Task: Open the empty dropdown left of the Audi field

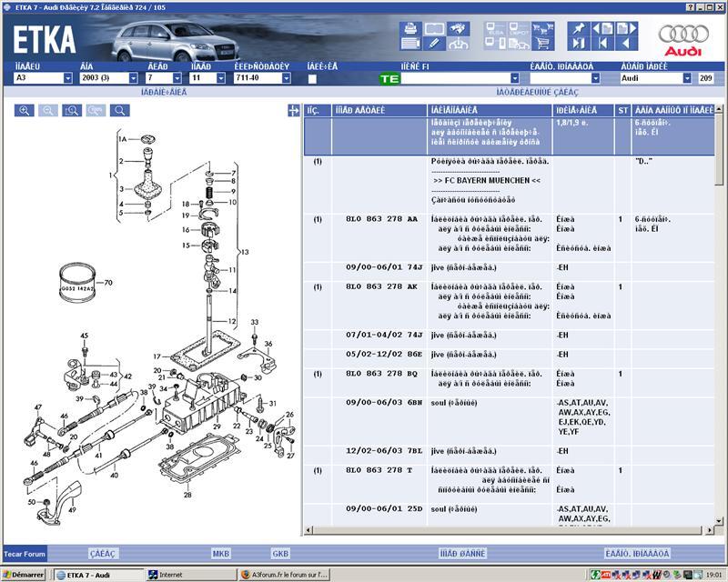Action: coord(596,78)
